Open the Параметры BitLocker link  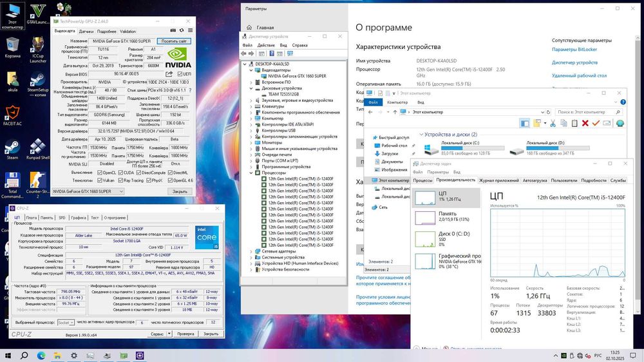click(574, 50)
